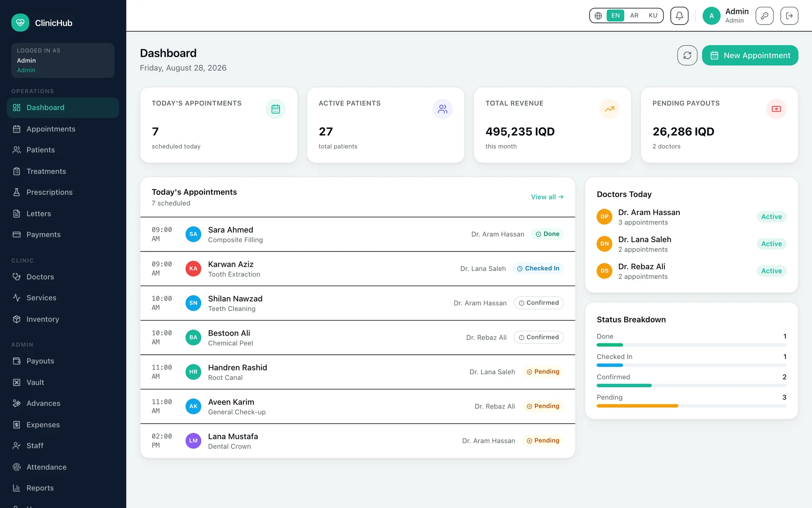Click the Pending progress bar in Status Breakdown
The width and height of the screenshot is (812, 508).
pyautogui.click(x=691, y=406)
